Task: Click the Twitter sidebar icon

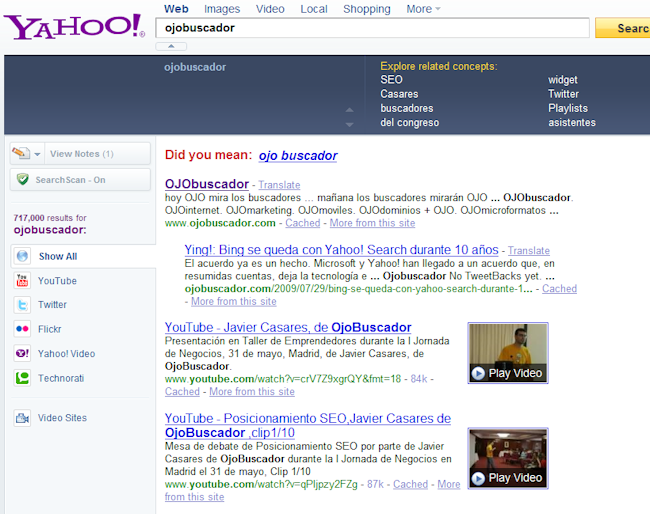Action: click(x=22, y=305)
